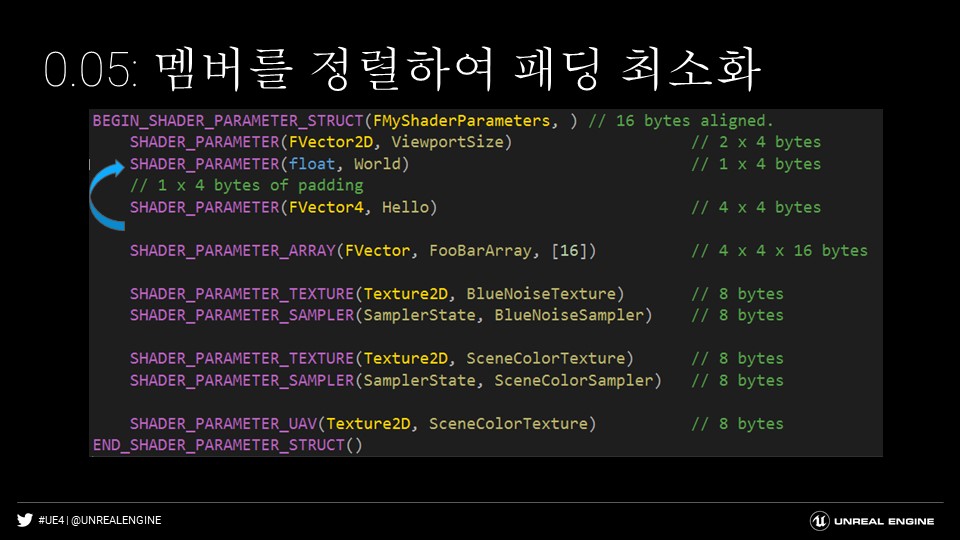Click the '2 x 4 bytes' comment

(756, 142)
